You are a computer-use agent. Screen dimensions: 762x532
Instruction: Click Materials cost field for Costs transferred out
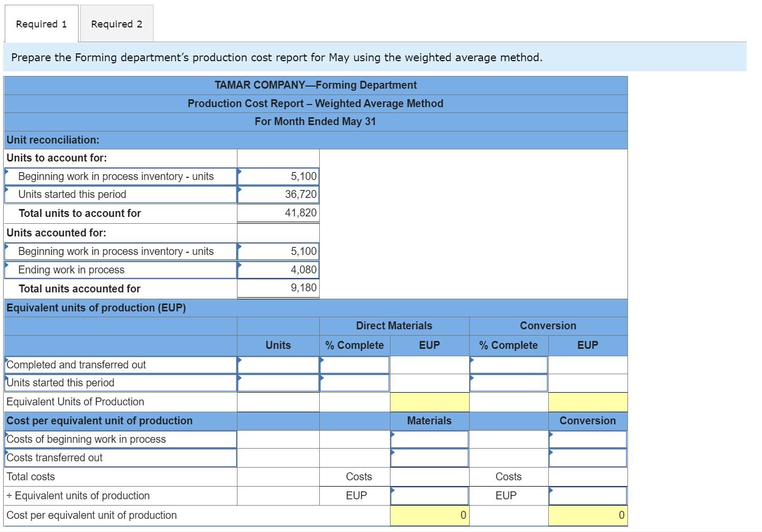(430, 458)
